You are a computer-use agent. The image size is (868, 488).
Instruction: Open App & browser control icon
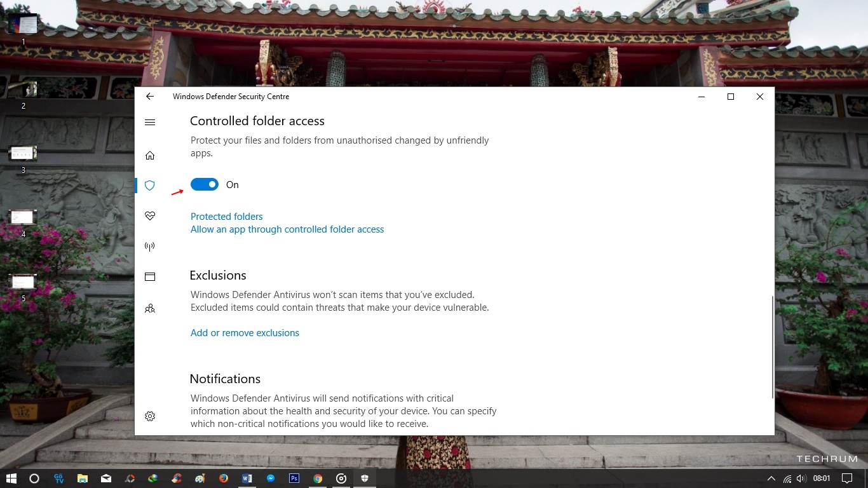point(150,276)
